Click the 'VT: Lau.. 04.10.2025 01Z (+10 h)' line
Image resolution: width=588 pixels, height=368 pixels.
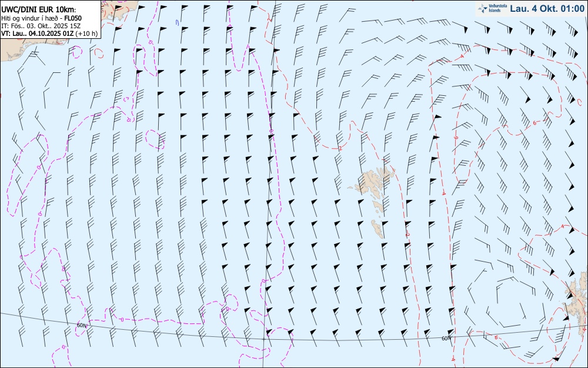[49, 34]
